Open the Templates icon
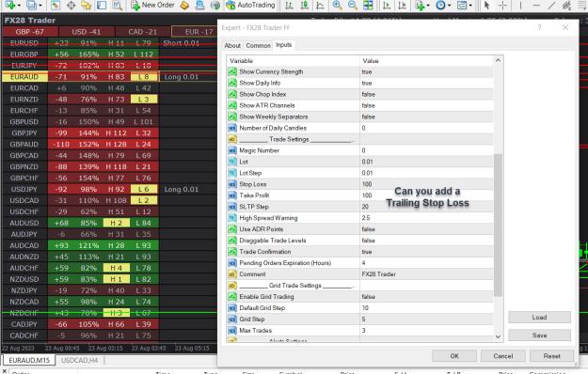The image size is (588, 374). coord(462,5)
